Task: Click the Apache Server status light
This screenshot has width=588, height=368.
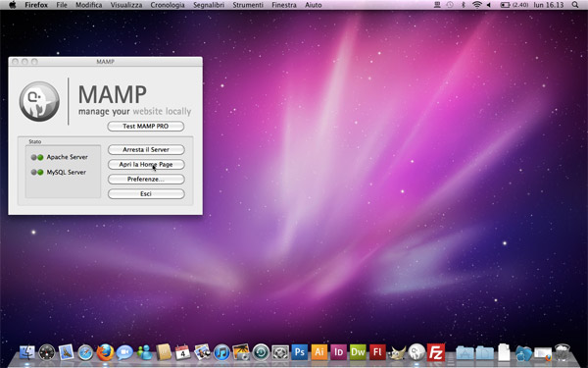Action: coord(37,157)
